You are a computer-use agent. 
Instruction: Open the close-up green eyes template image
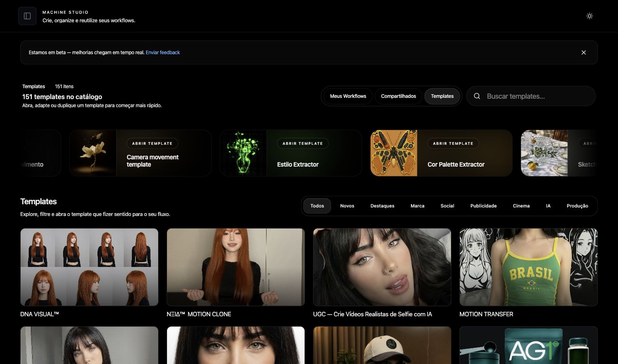tap(236, 345)
